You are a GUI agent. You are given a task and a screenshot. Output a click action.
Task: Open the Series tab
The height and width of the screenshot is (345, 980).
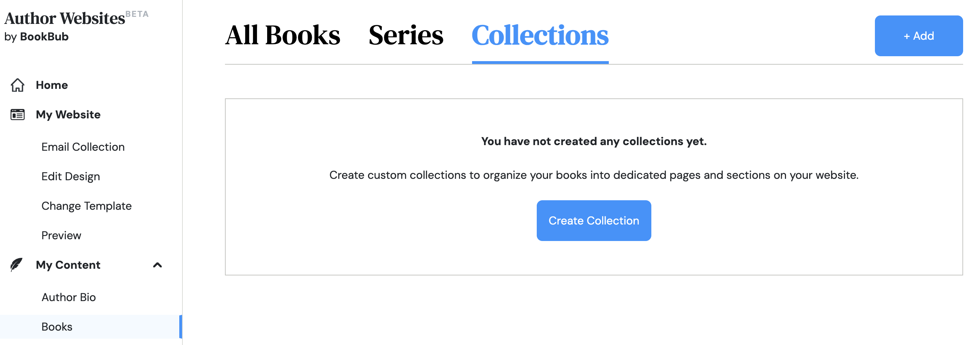click(x=405, y=36)
